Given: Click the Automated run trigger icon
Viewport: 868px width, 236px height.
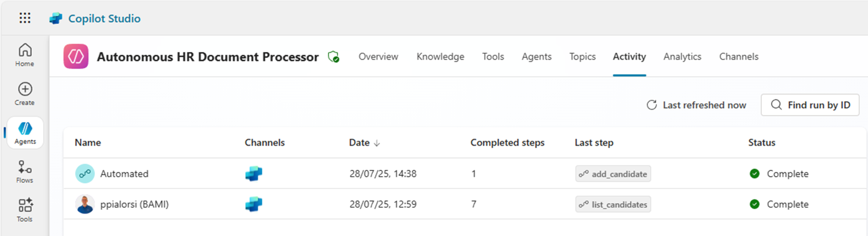Looking at the screenshot, I should (x=85, y=174).
